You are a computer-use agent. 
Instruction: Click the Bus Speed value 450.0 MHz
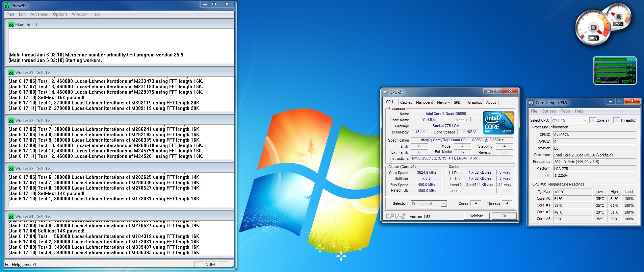(x=427, y=184)
